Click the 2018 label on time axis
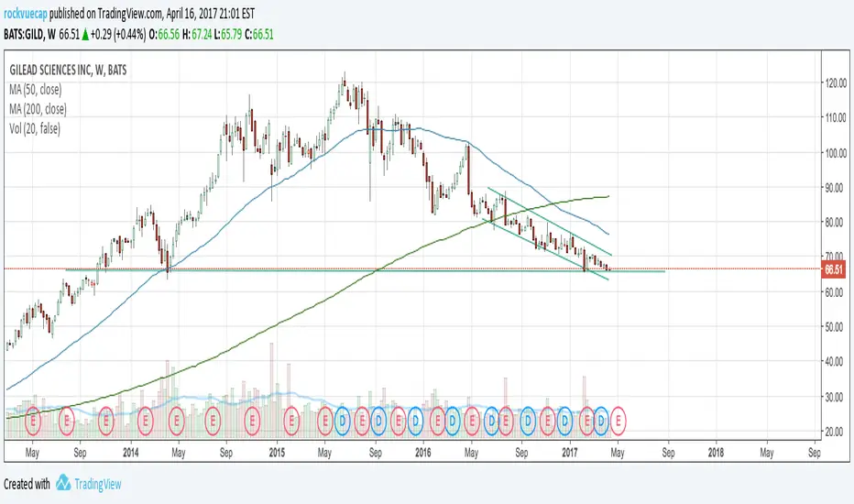The image size is (854, 504). [x=716, y=453]
